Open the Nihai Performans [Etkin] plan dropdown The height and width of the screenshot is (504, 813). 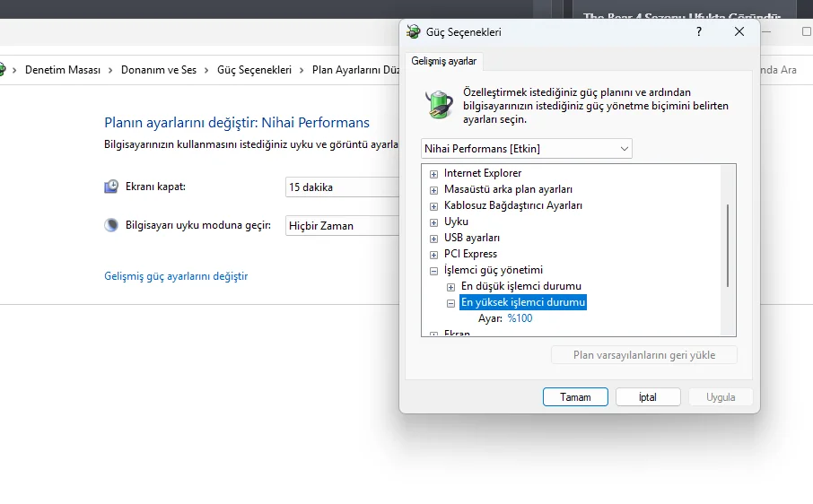(x=526, y=149)
